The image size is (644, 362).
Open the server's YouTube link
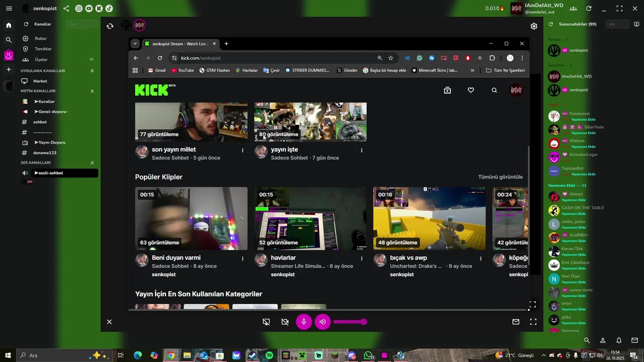[89, 9]
